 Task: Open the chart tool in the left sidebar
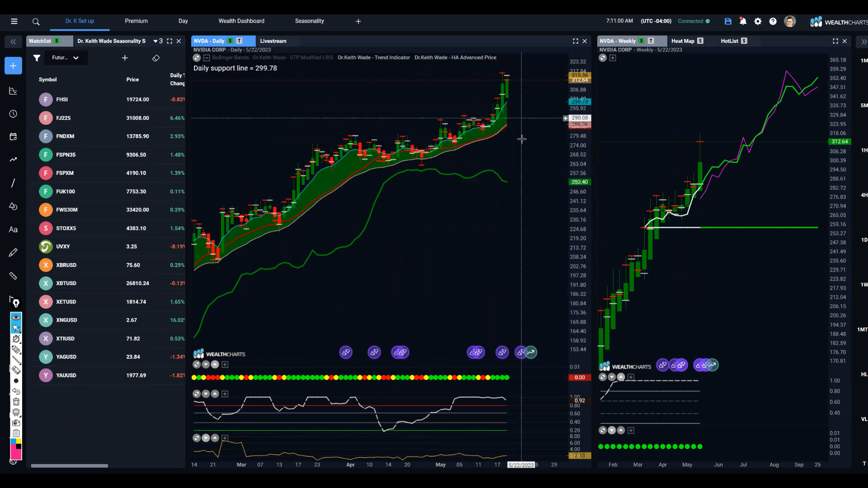(13, 91)
